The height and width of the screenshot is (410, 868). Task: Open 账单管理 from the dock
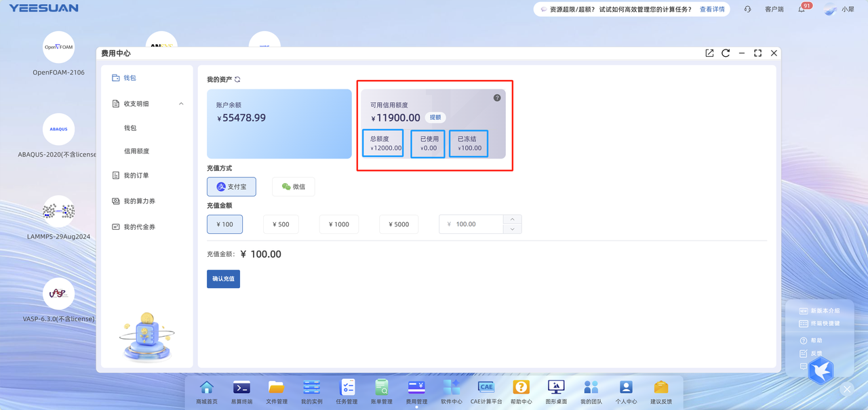(x=382, y=392)
